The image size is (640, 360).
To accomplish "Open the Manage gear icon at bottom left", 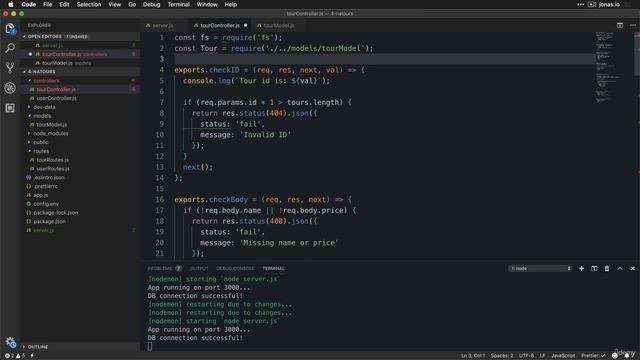I will [x=10, y=342].
